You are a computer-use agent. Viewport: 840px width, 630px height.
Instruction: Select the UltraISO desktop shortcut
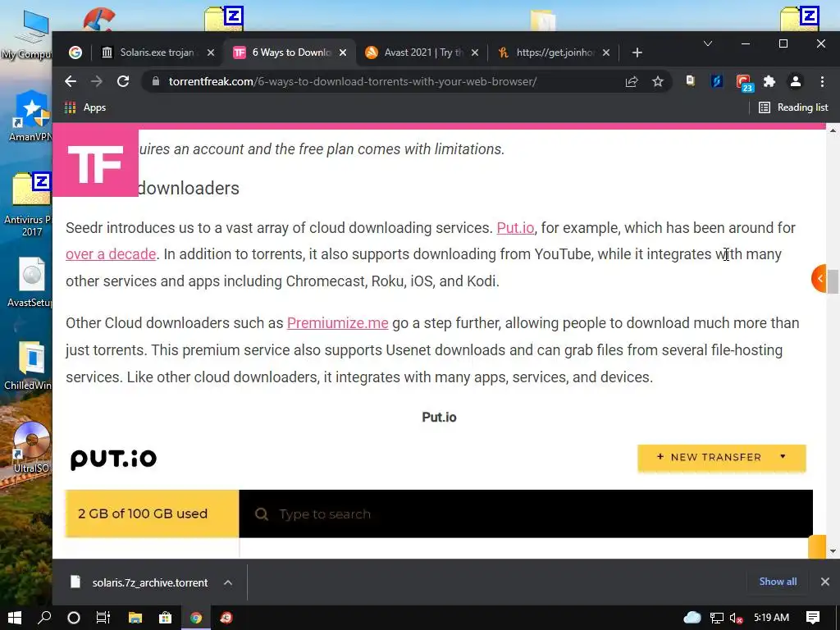(31, 448)
